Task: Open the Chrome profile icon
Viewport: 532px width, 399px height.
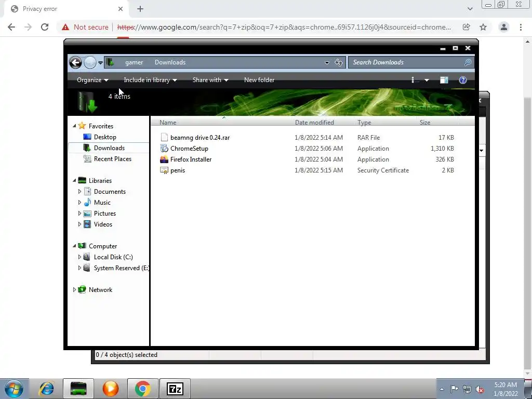Action: (504, 27)
